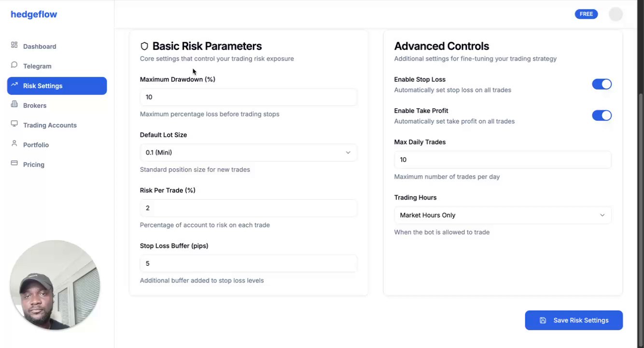Click the Dashboard grid icon in sidebar
This screenshot has width=644, height=348.
pyautogui.click(x=14, y=45)
